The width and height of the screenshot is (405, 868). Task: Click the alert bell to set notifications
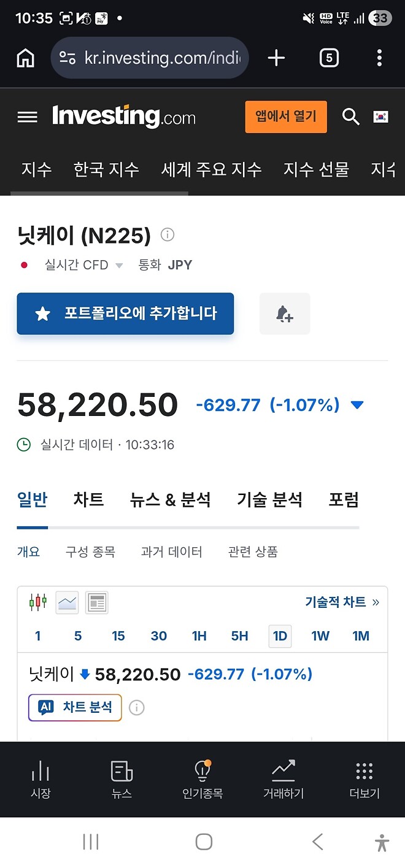284,313
